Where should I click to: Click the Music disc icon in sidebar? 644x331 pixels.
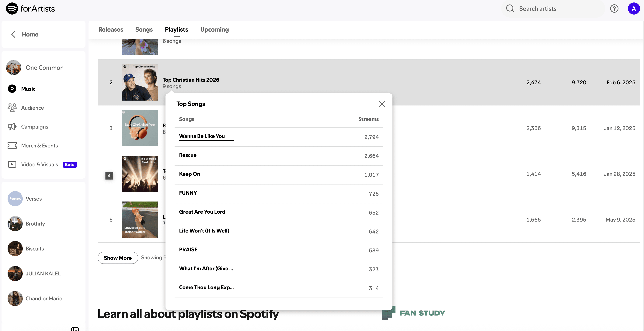(x=12, y=89)
